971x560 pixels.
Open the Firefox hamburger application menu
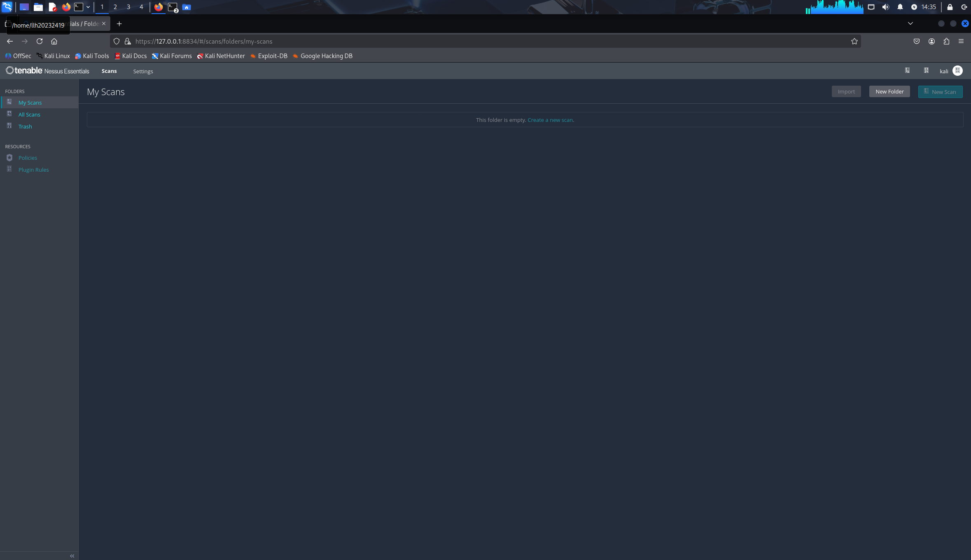961,41
